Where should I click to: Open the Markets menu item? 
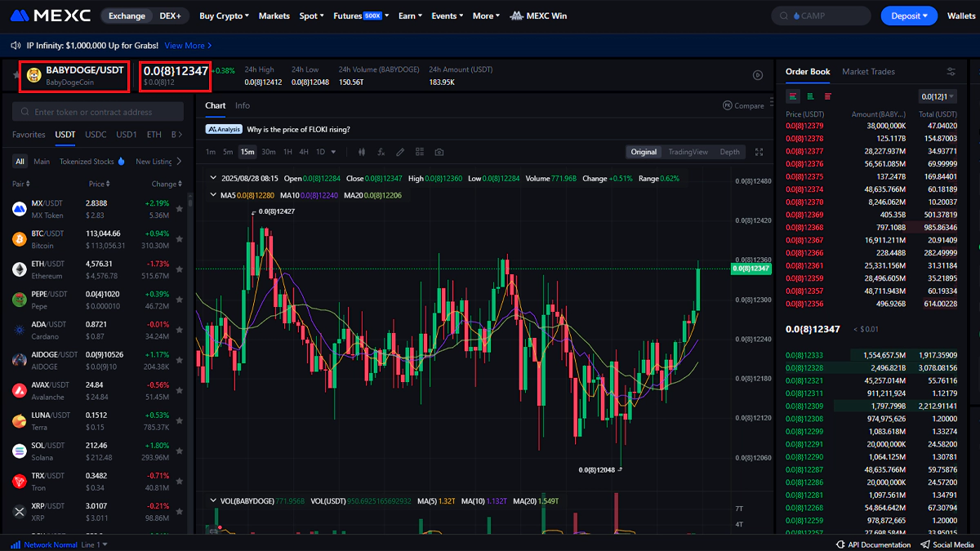pos(274,16)
